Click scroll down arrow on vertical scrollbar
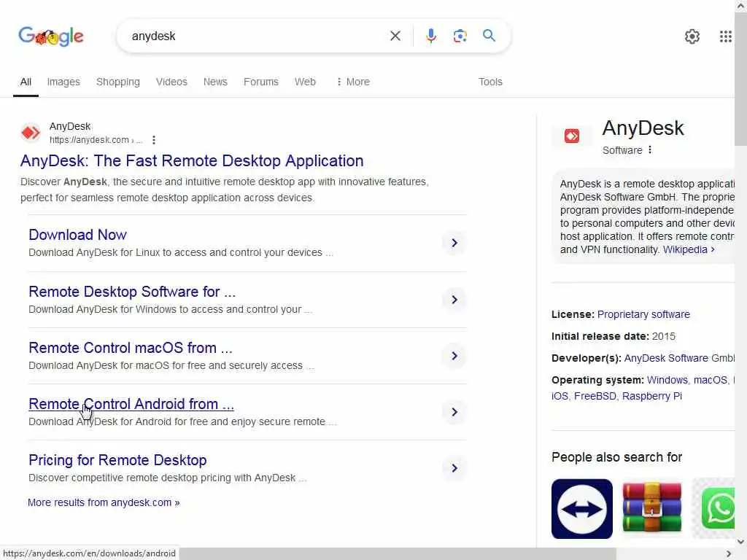This screenshot has height=560, width=747. [x=740, y=542]
